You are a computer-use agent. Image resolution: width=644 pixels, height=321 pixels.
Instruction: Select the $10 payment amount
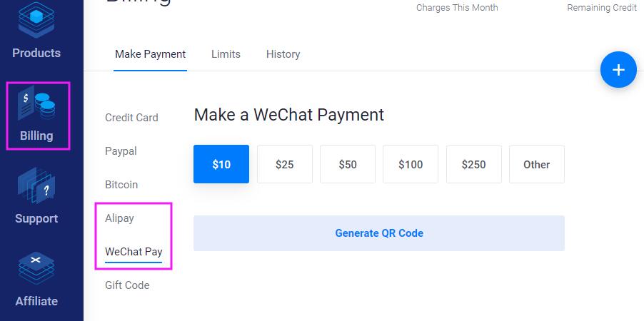(x=221, y=164)
